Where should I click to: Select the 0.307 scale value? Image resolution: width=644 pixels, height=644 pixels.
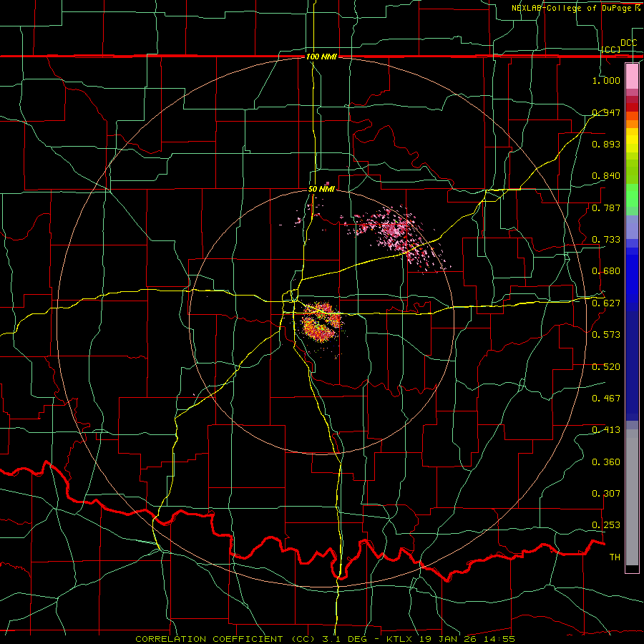coord(606,494)
